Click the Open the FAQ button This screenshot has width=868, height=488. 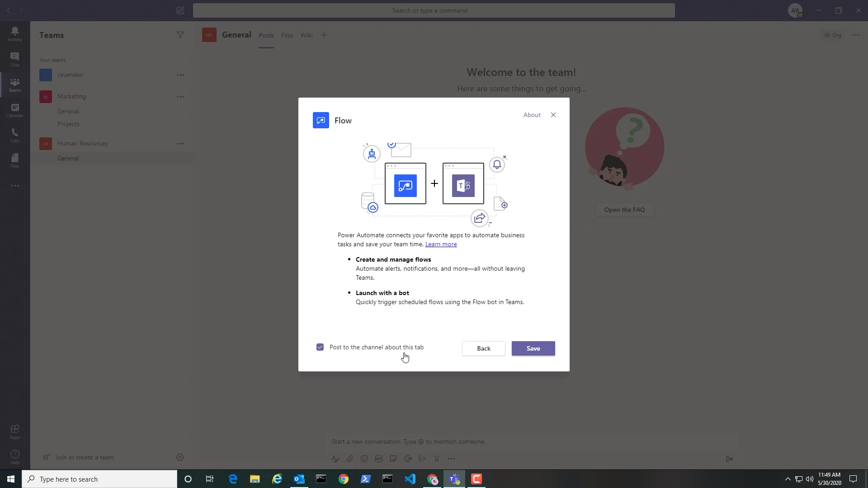pos(625,210)
